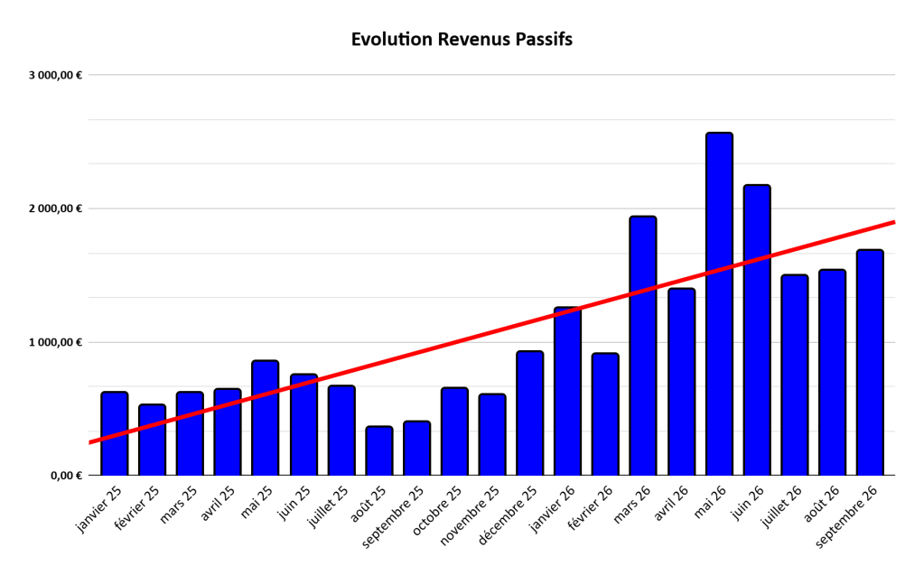Select the février 25 bar
This screenshot has width=924, height=575.
[x=152, y=440]
